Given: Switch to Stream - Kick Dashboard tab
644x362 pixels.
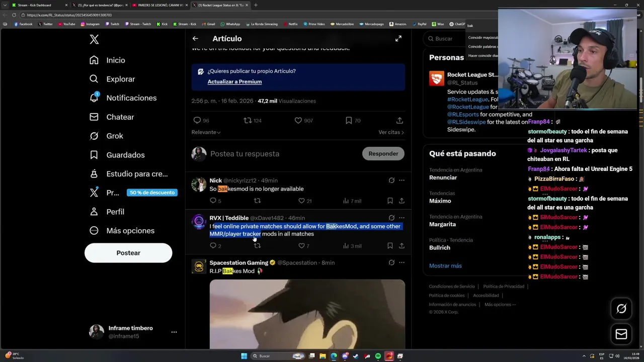Looking at the screenshot, I should pyautogui.click(x=39, y=5).
